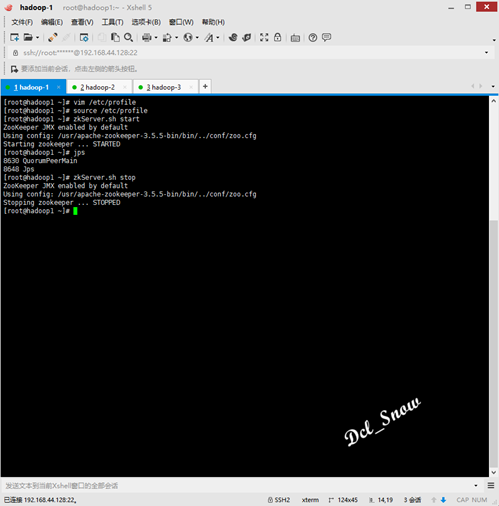Switch to the hadoop-2 tab
499x506 pixels.
(x=99, y=87)
